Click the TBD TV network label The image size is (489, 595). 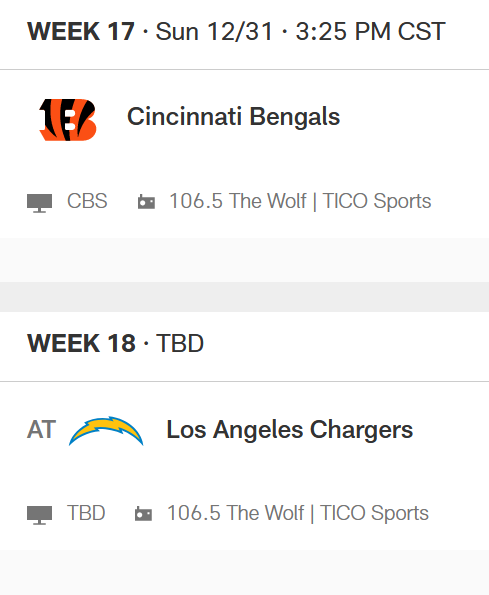pos(86,513)
